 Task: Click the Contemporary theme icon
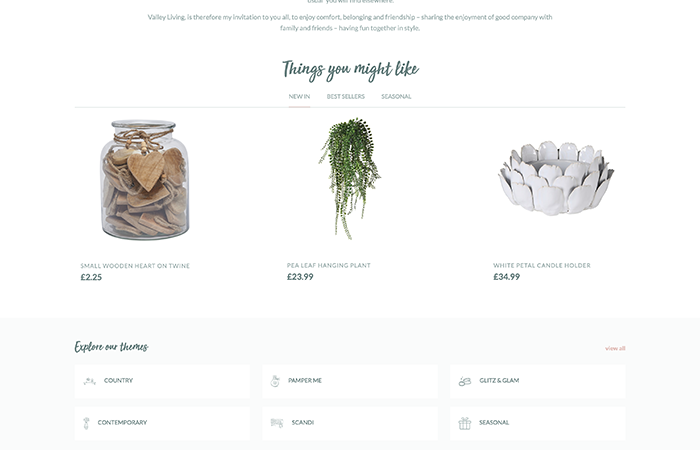point(86,423)
